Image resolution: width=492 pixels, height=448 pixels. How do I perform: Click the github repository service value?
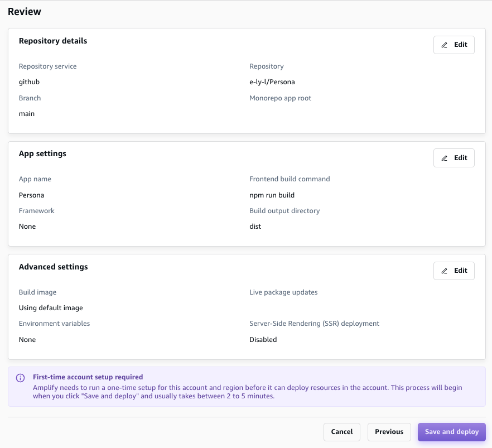(29, 82)
